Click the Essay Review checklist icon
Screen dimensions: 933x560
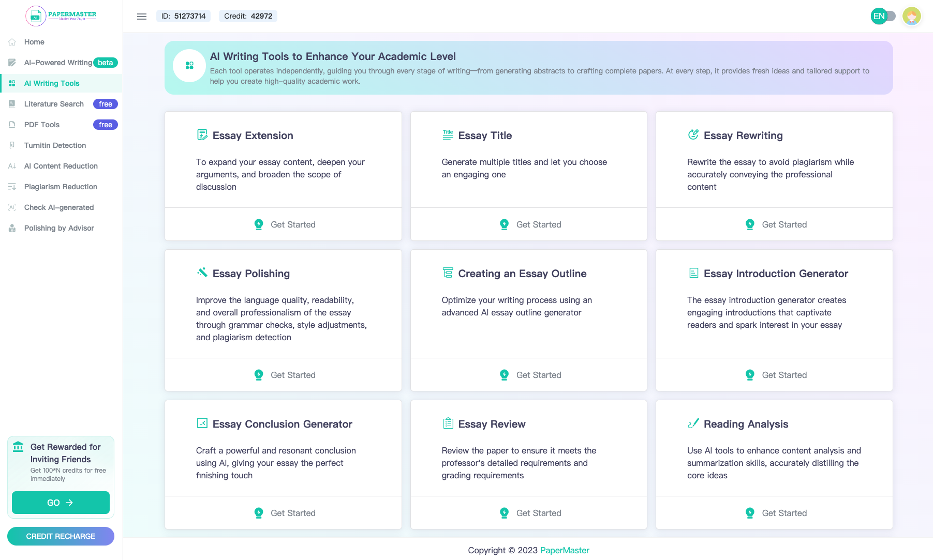tap(448, 423)
